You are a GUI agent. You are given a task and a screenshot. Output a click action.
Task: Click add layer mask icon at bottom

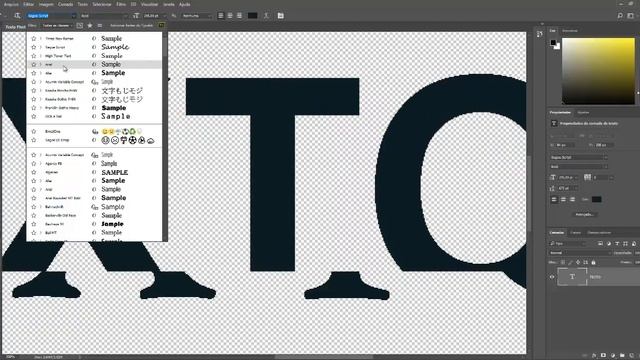point(603,356)
